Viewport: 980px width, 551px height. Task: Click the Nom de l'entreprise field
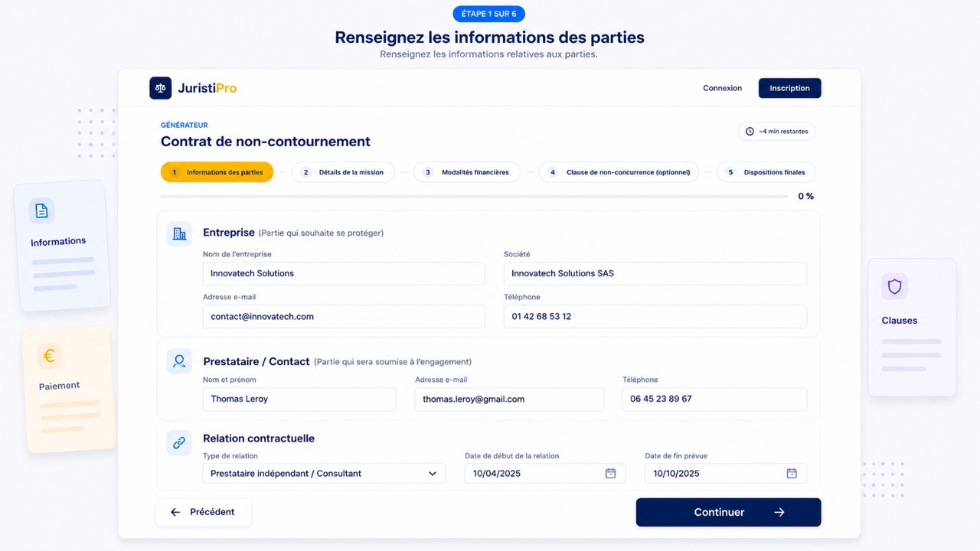344,273
